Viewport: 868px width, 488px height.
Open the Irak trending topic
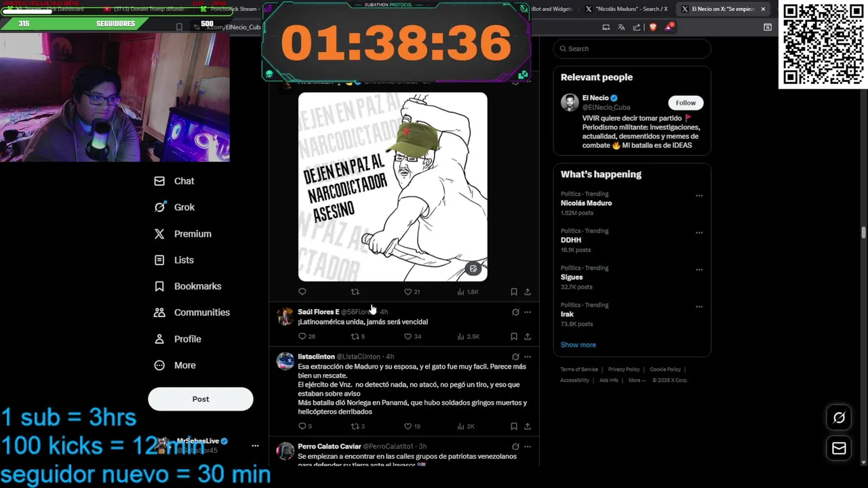click(x=567, y=314)
